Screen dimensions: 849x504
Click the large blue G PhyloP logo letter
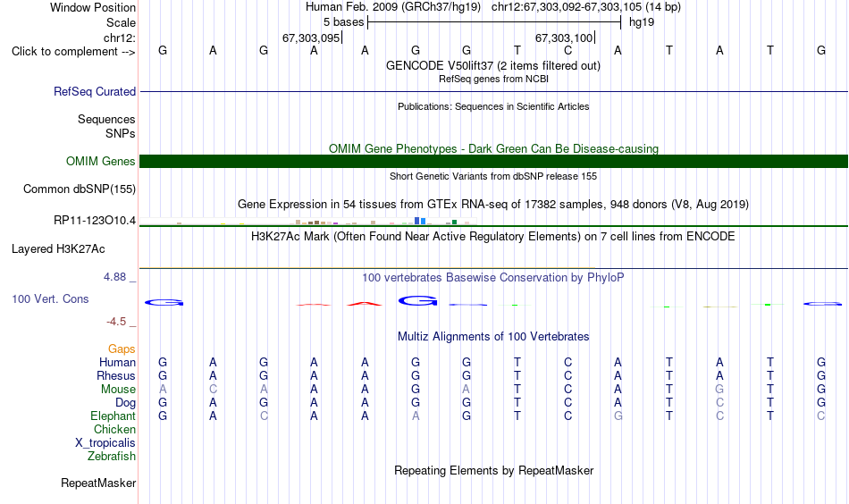pyautogui.click(x=417, y=300)
